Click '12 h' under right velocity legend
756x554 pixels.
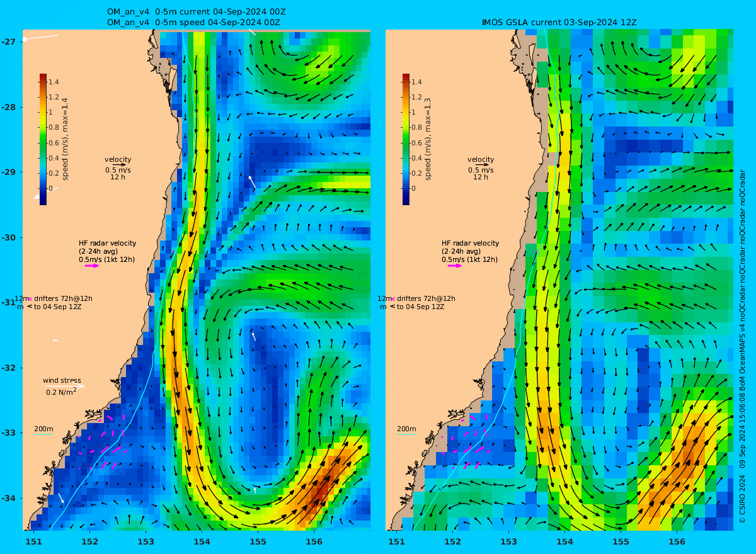pyautogui.click(x=481, y=177)
